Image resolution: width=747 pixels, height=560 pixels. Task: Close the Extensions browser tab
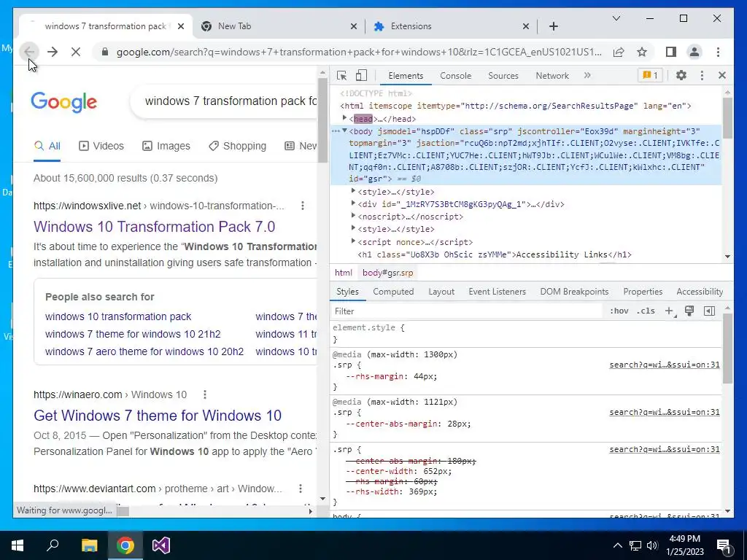click(x=526, y=26)
